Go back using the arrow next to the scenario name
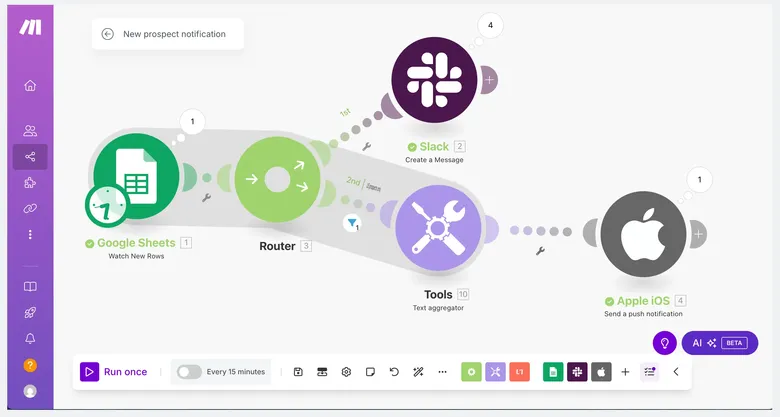Viewport: 780px width, 417px height. coord(107,34)
